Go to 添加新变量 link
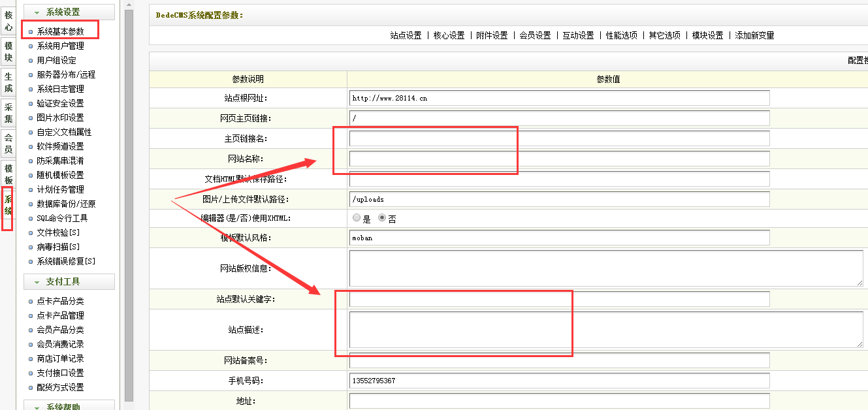 pos(754,35)
